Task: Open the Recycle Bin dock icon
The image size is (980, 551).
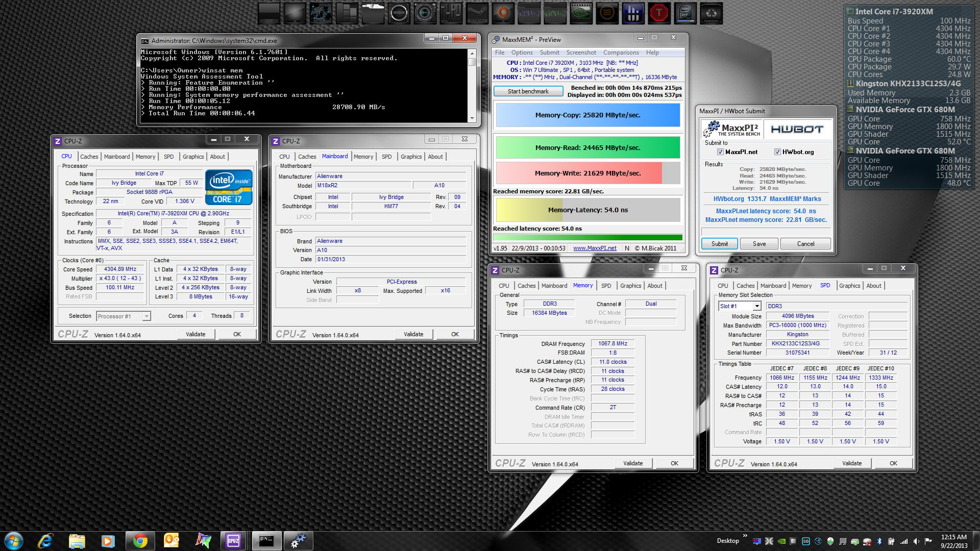Action: (712, 13)
